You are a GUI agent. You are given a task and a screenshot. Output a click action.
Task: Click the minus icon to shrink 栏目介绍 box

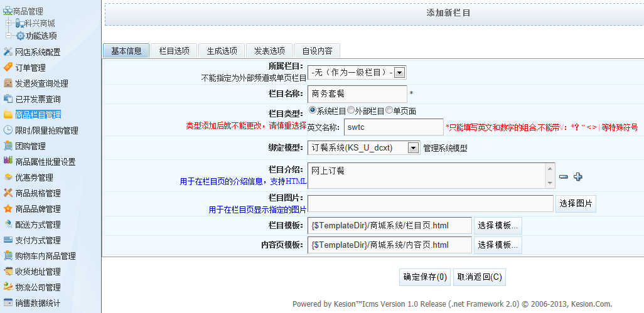(x=564, y=177)
